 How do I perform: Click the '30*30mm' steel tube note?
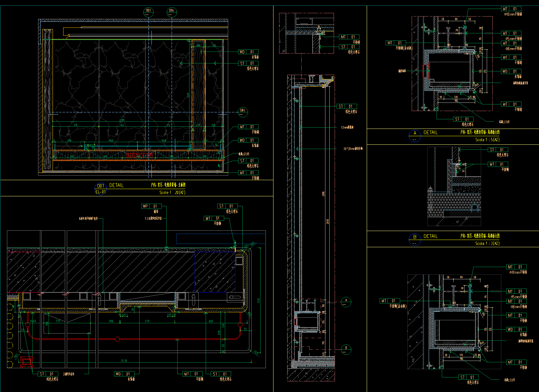tap(353, 149)
